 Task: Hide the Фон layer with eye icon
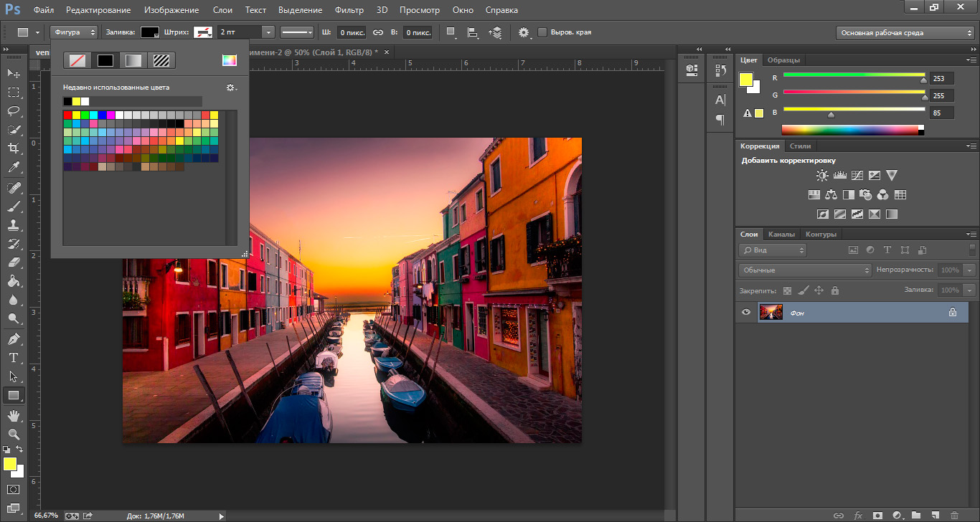[746, 312]
